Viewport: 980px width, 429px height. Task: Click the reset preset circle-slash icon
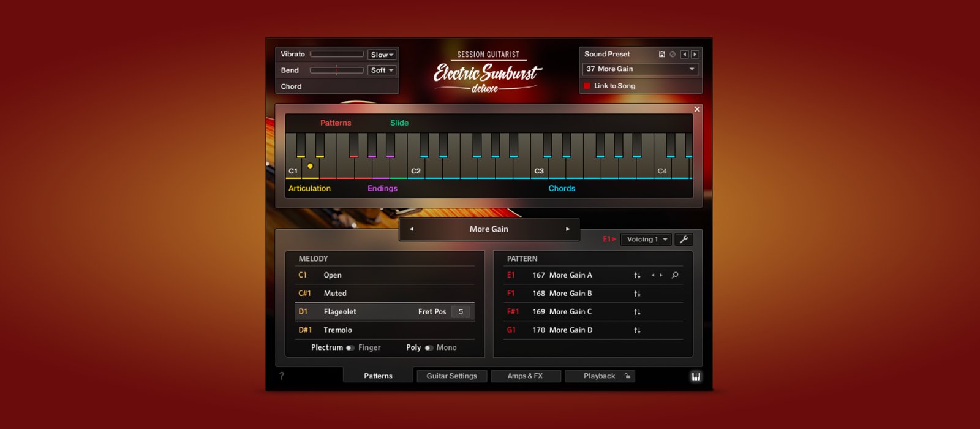[673, 55]
